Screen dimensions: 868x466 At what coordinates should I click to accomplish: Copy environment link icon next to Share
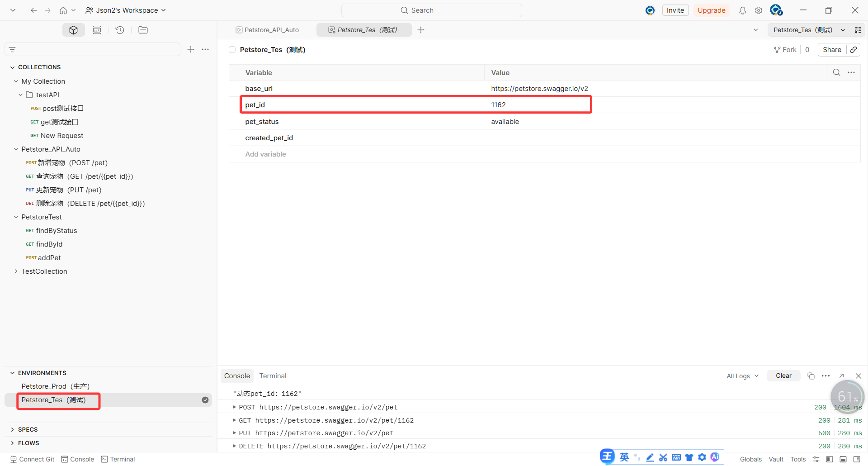854,50
